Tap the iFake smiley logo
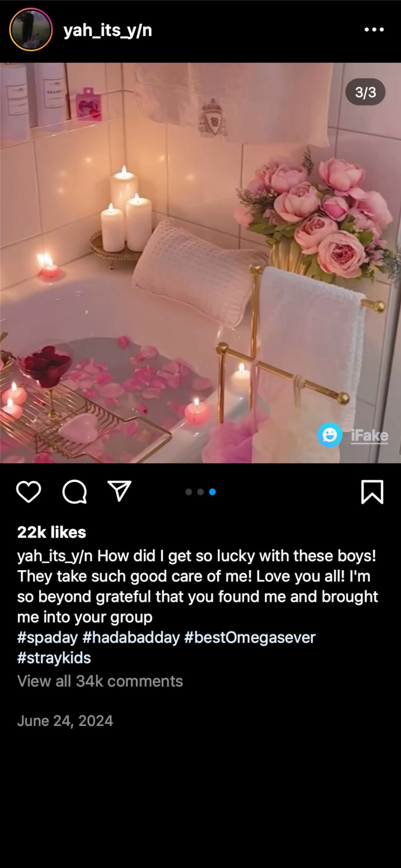Image resolution: width=401 pixels, height=868 pixels. tap(329, 435)
